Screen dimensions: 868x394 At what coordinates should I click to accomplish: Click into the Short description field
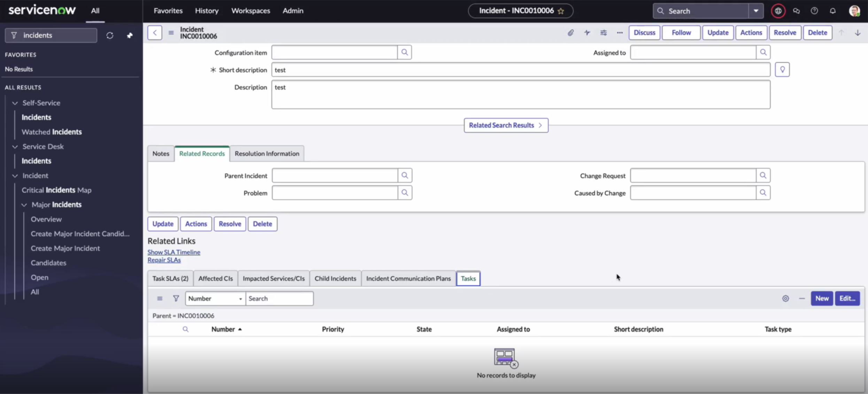(x=521, y=70)
